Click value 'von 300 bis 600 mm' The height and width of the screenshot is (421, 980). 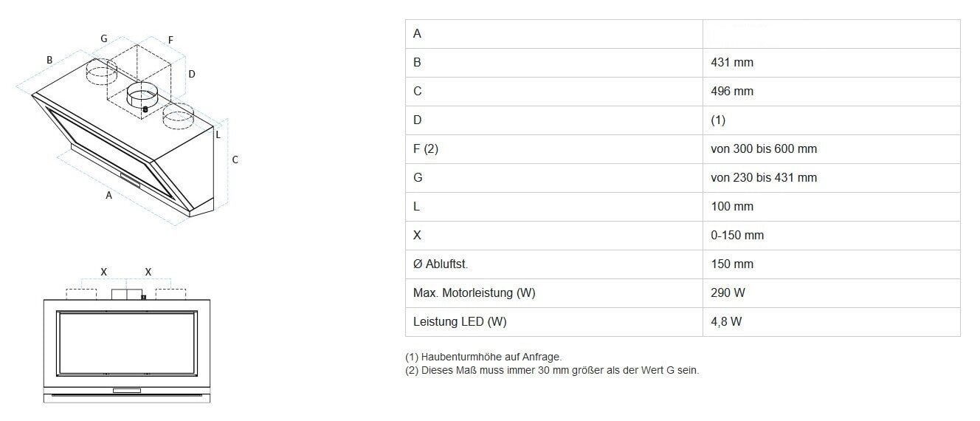[764, 148]
